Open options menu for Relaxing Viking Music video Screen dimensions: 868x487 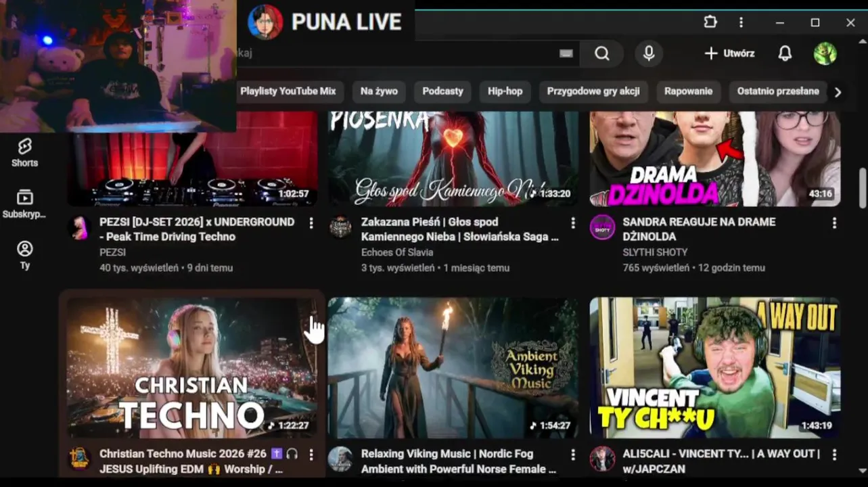coord(573,454)
